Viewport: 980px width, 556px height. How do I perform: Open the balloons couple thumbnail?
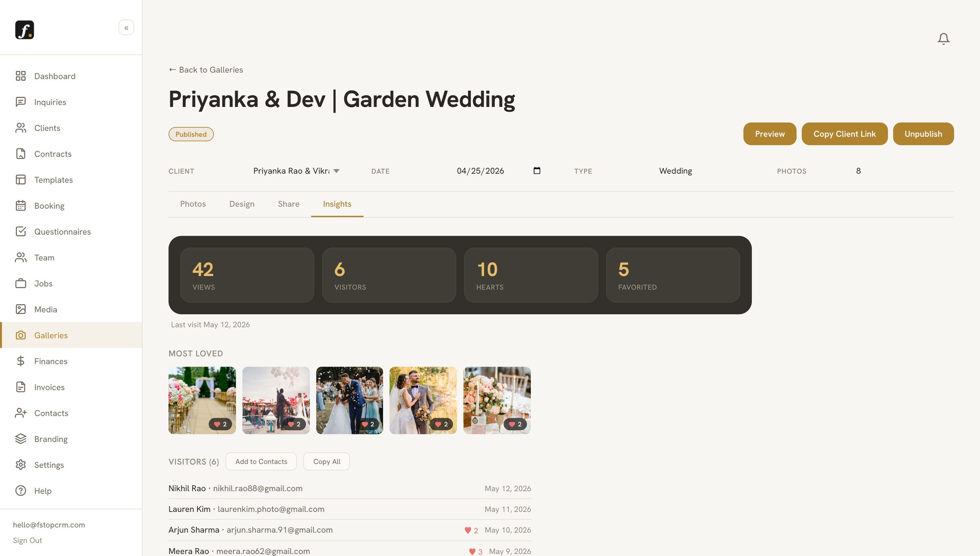(x=276, y=400)
